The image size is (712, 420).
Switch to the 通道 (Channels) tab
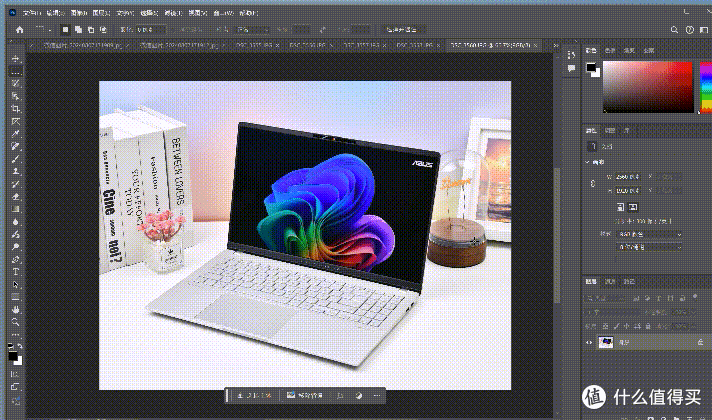coord(610,282)
